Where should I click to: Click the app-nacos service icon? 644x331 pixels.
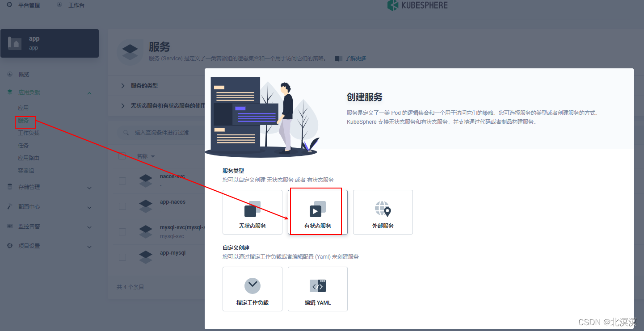[x=146, y=206]
